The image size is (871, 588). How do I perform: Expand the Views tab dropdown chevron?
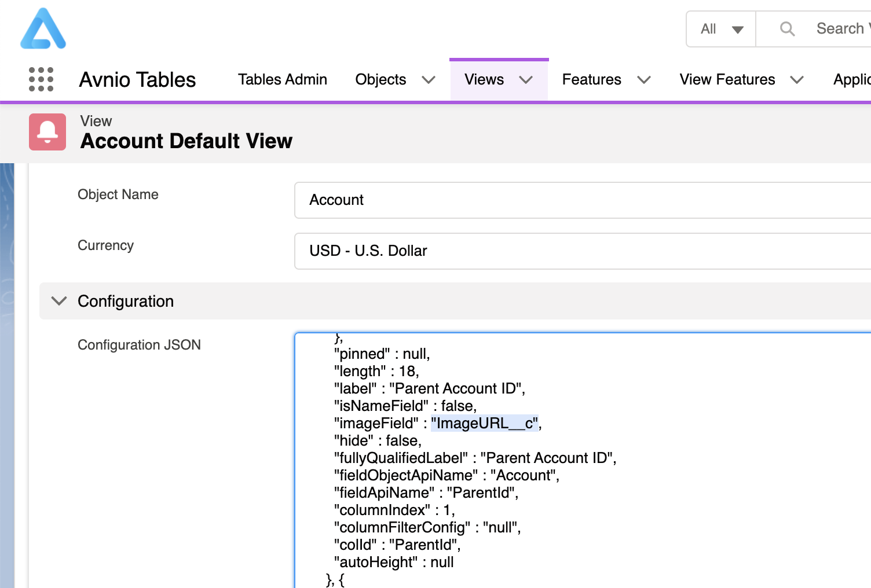[526, 80]
